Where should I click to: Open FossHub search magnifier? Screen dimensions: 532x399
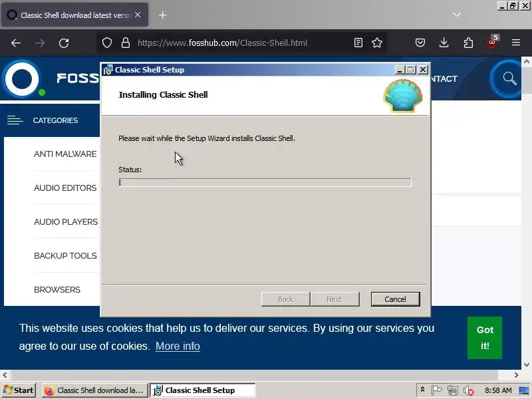(x=509, y=78)
